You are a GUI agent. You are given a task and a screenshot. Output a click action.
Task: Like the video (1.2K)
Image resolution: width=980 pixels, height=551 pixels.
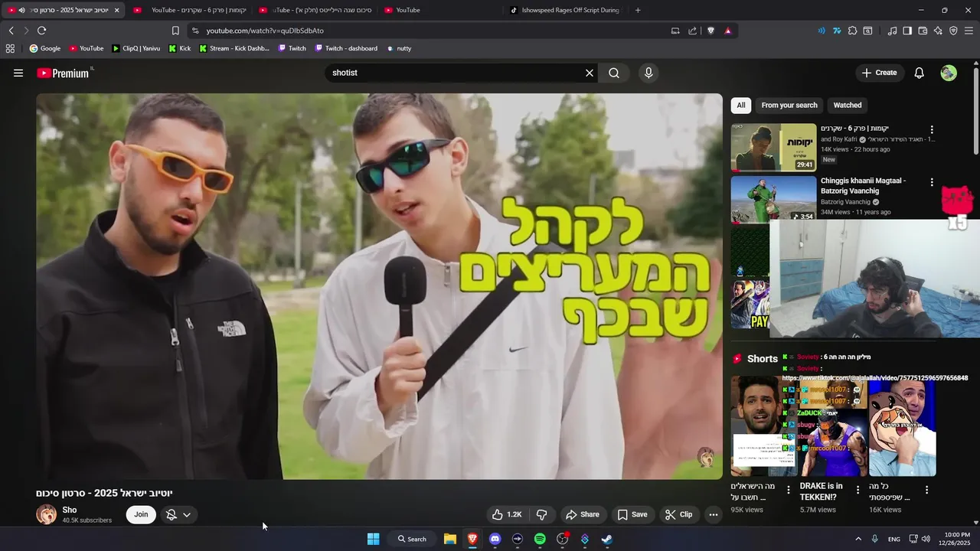(507, 514)
